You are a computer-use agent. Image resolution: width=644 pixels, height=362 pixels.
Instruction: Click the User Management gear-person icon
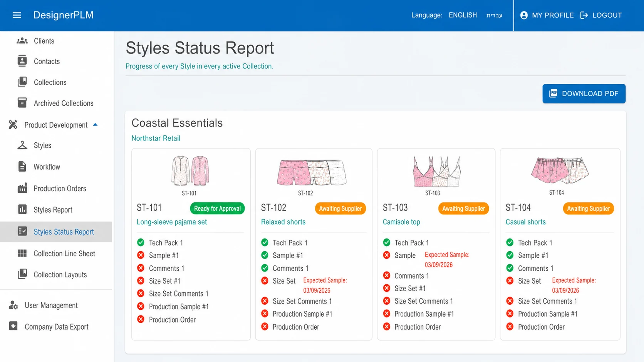click(13, 305)
